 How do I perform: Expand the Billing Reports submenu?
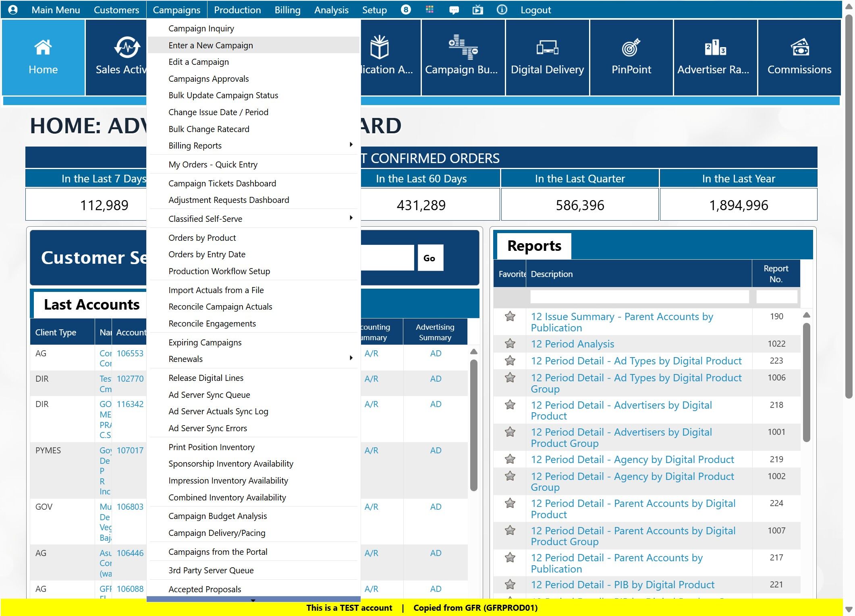(x=351, y=145)
